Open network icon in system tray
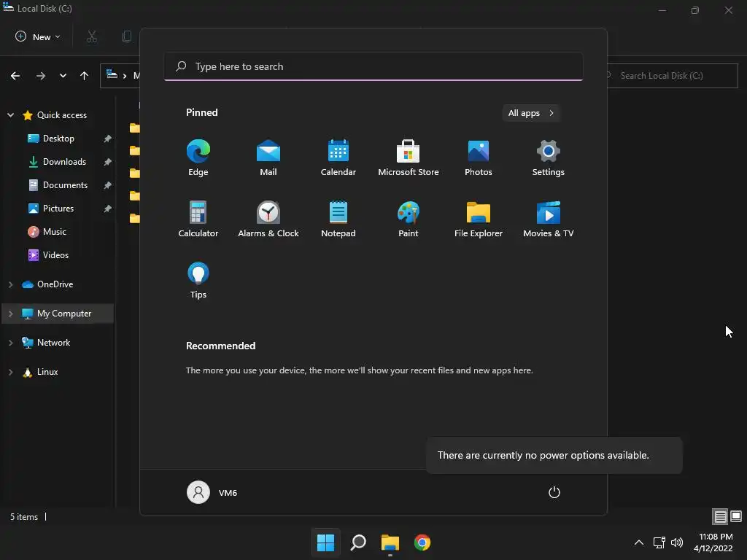 (659, 542)
